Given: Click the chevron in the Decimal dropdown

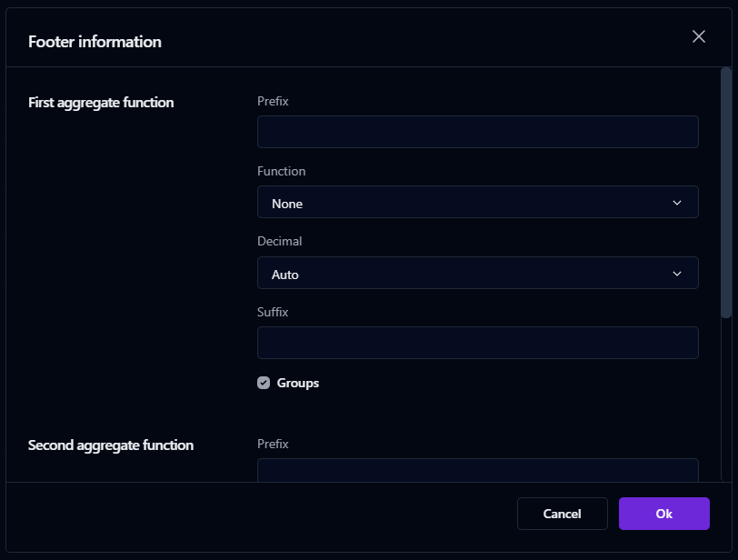Looking at the screenshot, I should click(676, 274).
